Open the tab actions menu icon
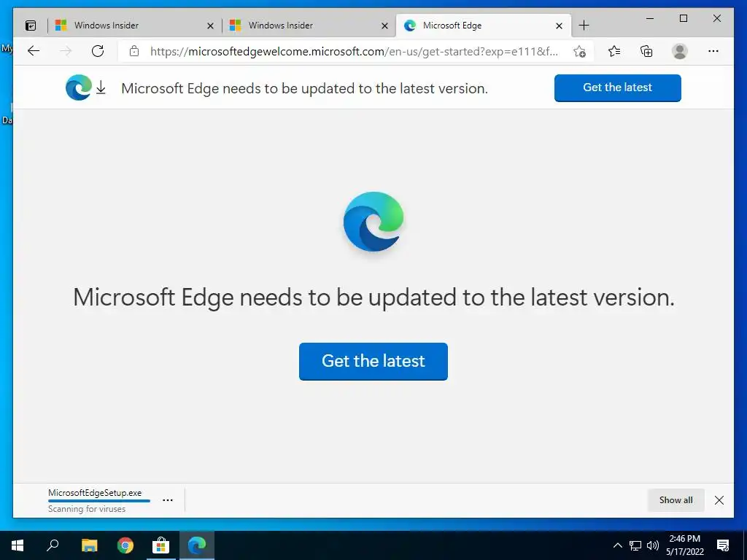 31,26
